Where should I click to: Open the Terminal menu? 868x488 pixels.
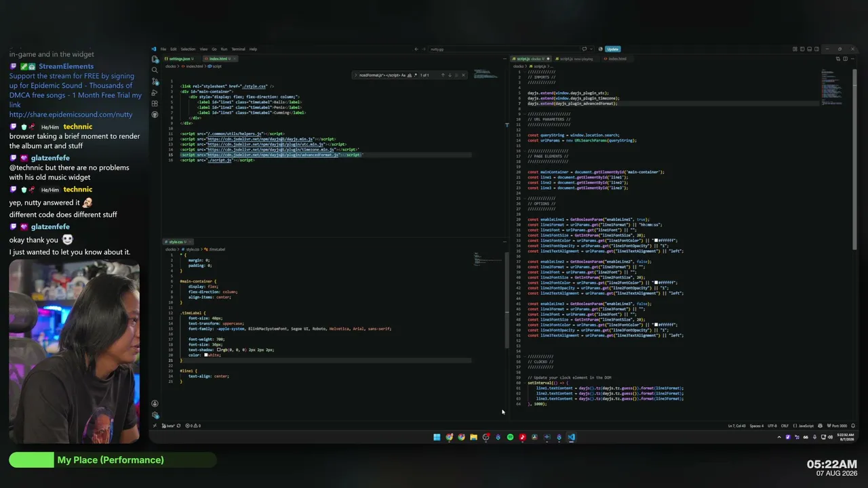tap(239, 49)
